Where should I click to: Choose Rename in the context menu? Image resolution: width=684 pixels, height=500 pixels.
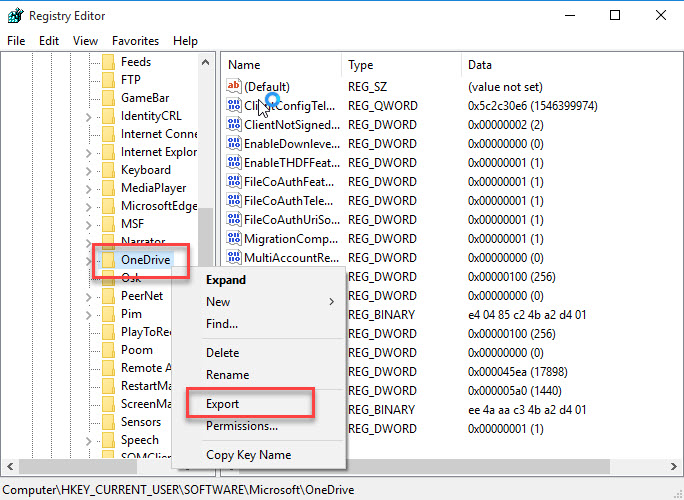tap(259, 374)
